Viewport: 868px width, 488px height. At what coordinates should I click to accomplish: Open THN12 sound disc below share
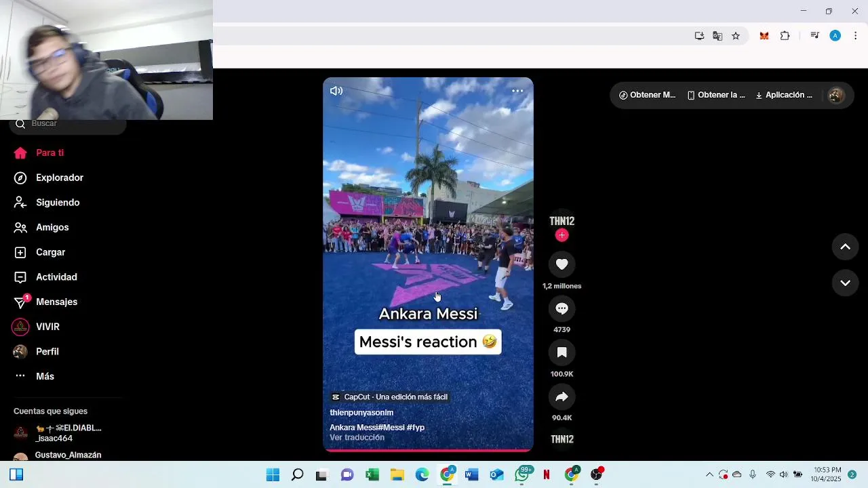coord(562,439)
